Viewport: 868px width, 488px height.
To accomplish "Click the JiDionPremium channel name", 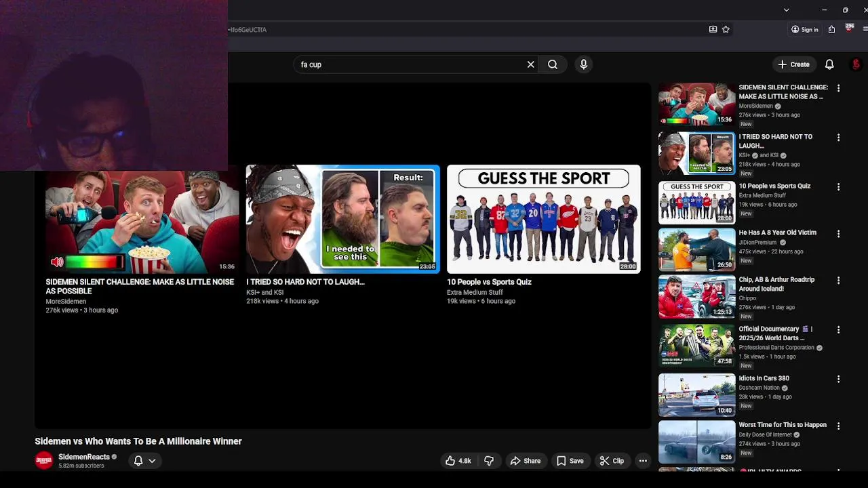I will (757, 242).
